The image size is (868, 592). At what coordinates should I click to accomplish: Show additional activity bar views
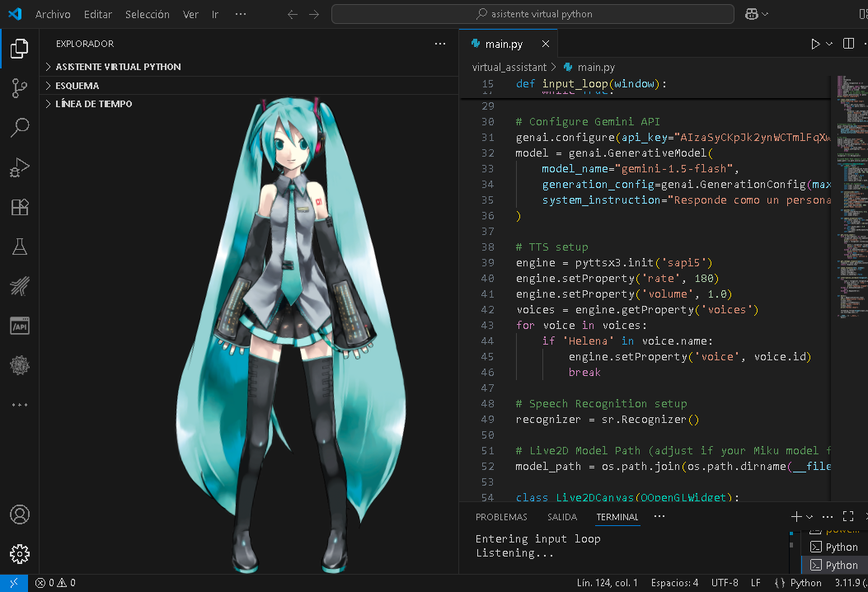[20, 405]
